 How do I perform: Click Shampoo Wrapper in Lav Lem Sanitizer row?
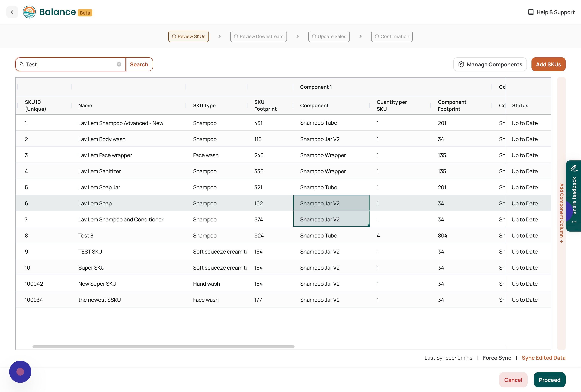(x=331, y=171)
